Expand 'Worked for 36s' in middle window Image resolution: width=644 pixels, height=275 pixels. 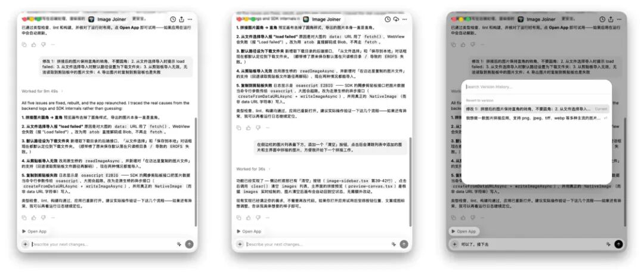click(x=253, y=169)
